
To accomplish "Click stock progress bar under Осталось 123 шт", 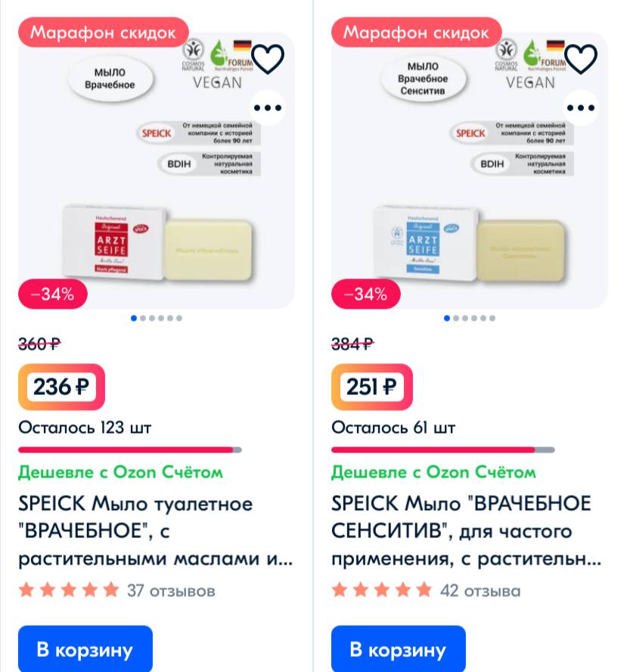I will [130, 450].
